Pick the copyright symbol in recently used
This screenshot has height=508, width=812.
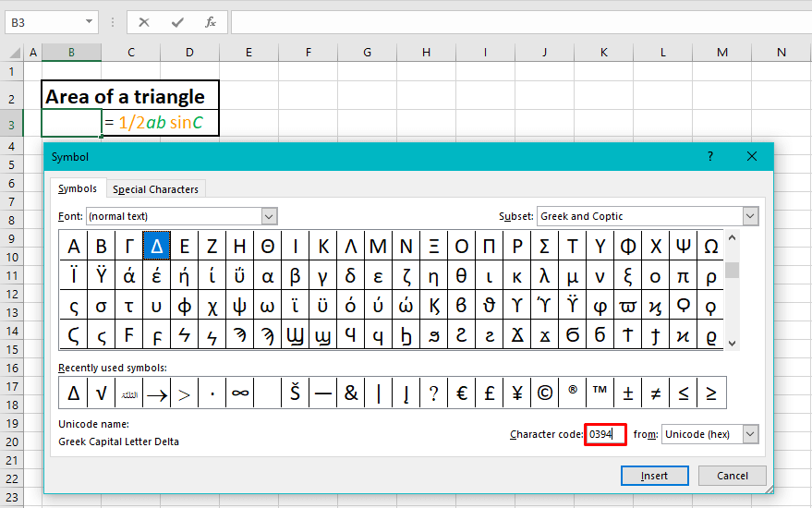click(x=545, y=393)
